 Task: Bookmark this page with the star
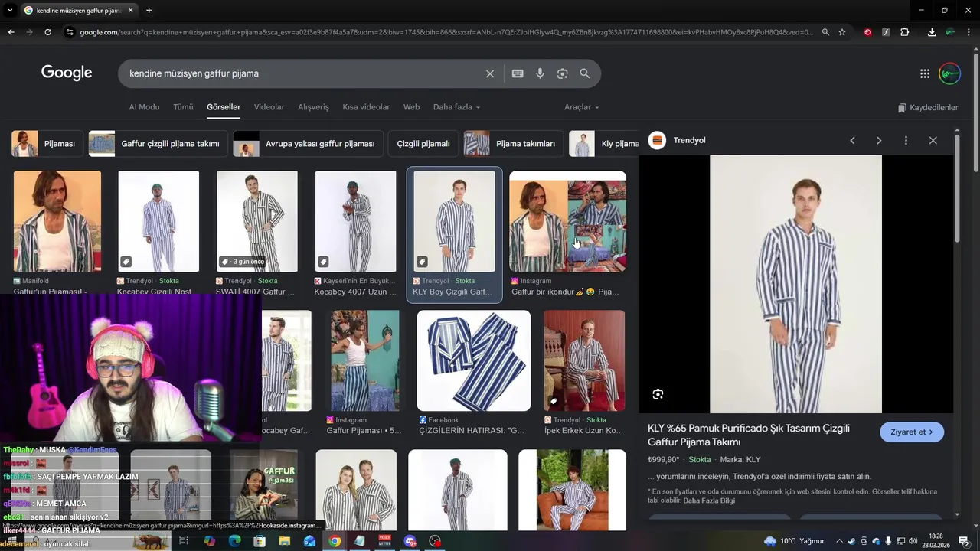pyautogui.click(x=842, y=32)
